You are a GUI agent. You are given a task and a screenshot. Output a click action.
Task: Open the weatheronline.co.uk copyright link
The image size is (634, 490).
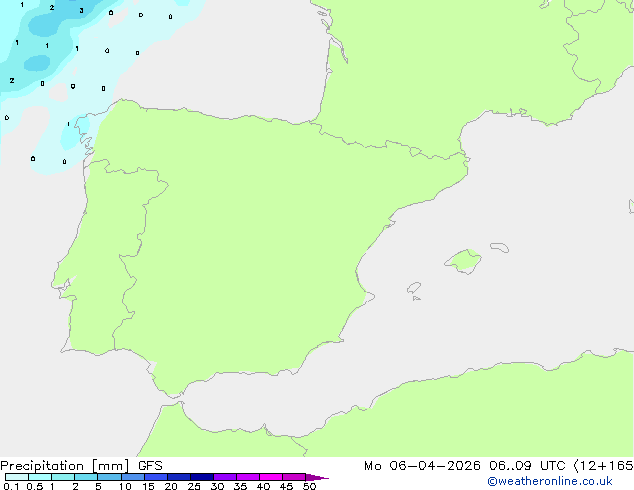coord(550,481)
